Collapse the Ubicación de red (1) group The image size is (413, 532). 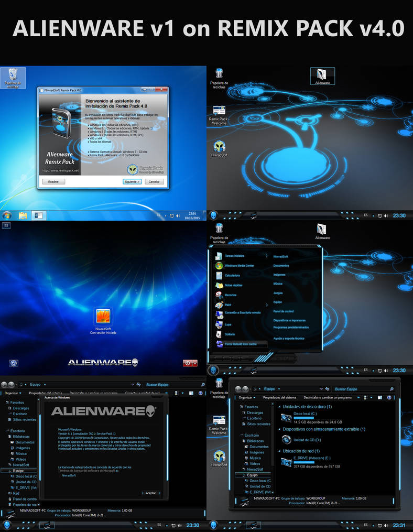pyautogui.click(x=280, y=451)
